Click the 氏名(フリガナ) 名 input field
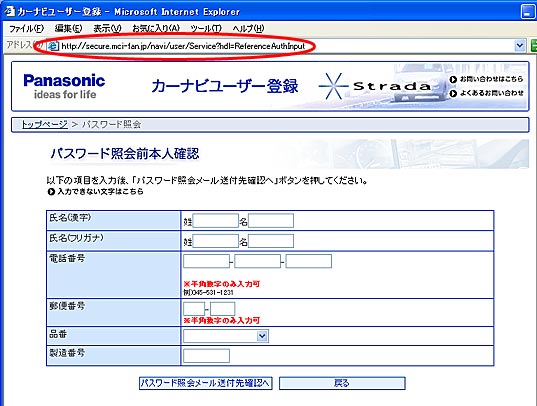537x406 pixels. click(271, 241)
